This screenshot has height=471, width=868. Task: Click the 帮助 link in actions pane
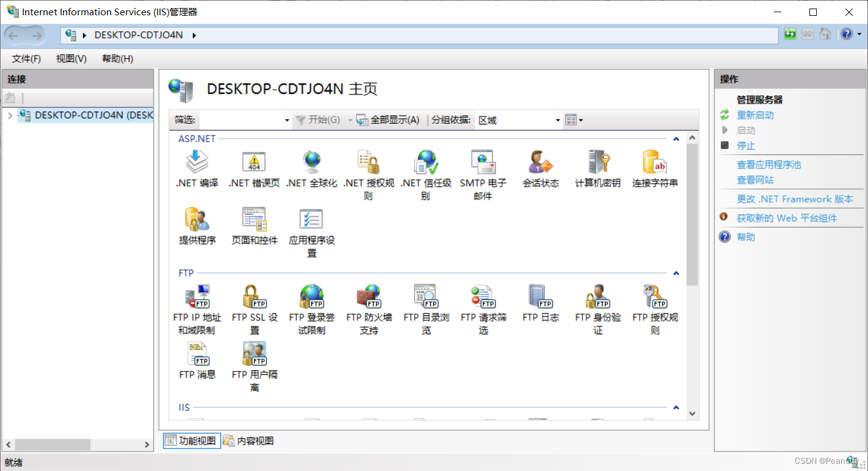click(746, 237)
